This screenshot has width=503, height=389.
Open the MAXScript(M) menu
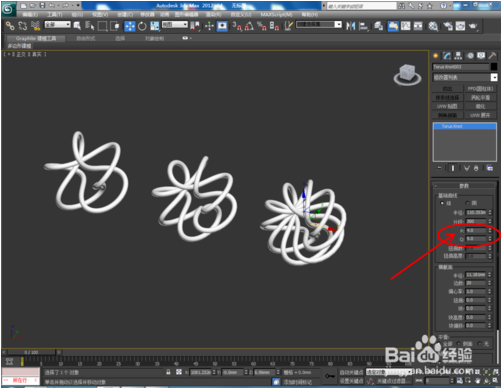[276, 15]
